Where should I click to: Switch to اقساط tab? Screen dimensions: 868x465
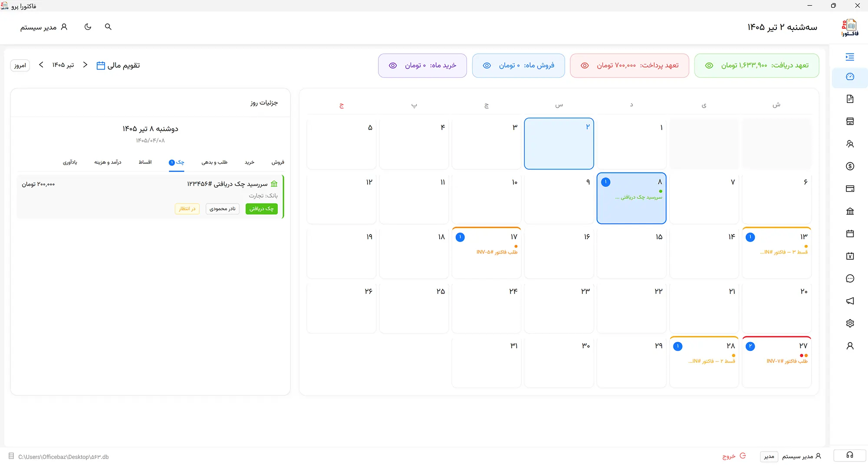[145, 162]
